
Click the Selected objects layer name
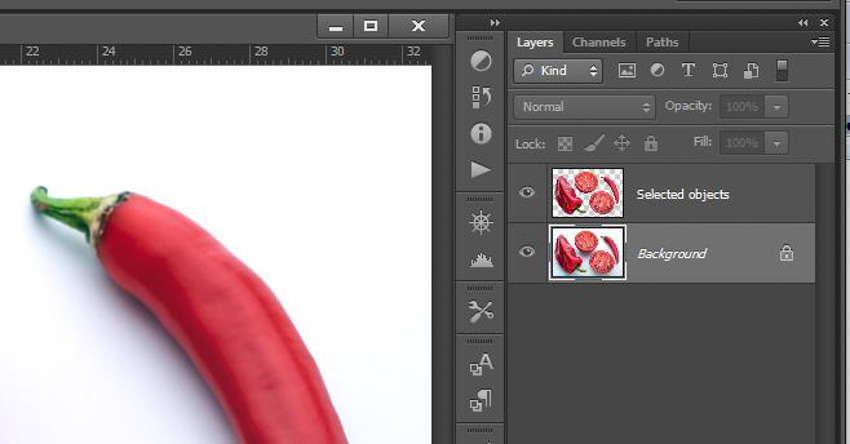[682, 194]
